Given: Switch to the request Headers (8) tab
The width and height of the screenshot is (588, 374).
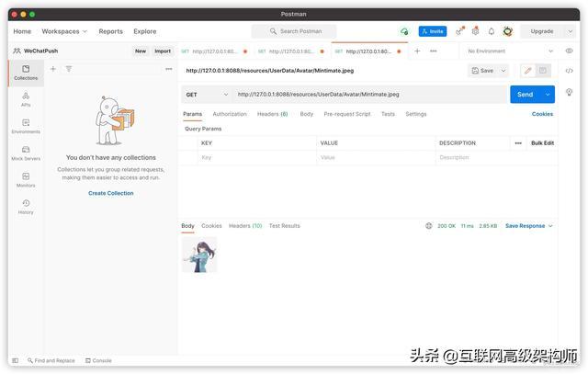Looking at the screenshot, I should 272,114.
